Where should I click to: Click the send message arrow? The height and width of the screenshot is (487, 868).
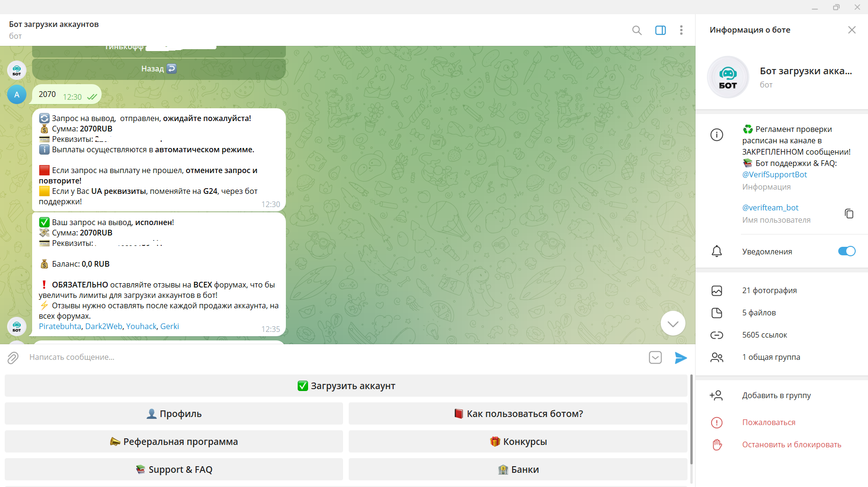pos(680,357)
